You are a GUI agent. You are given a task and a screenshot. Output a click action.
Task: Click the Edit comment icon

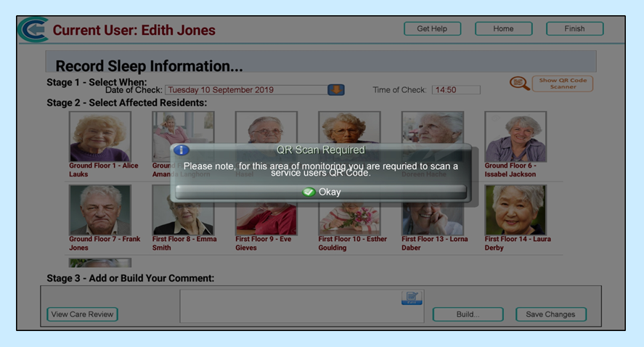tap(412, 298)
